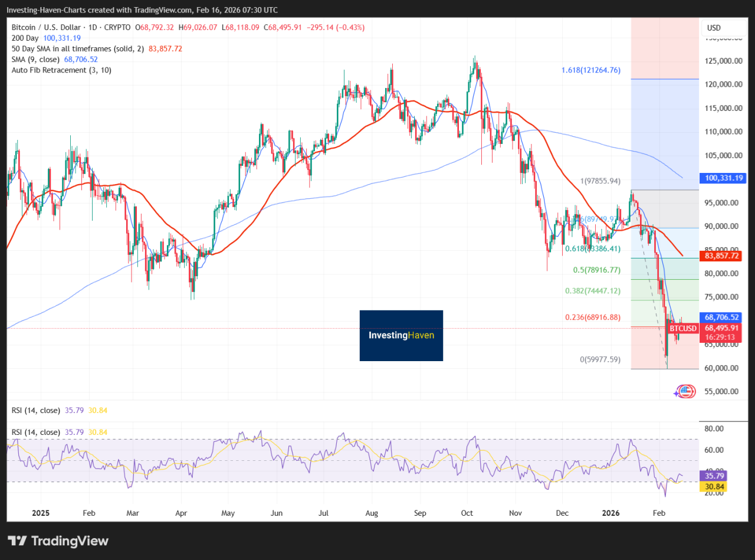Viewport: 755px width, 560px height.
Task: Open the US flag economic events icon
Action: [686, 391]
